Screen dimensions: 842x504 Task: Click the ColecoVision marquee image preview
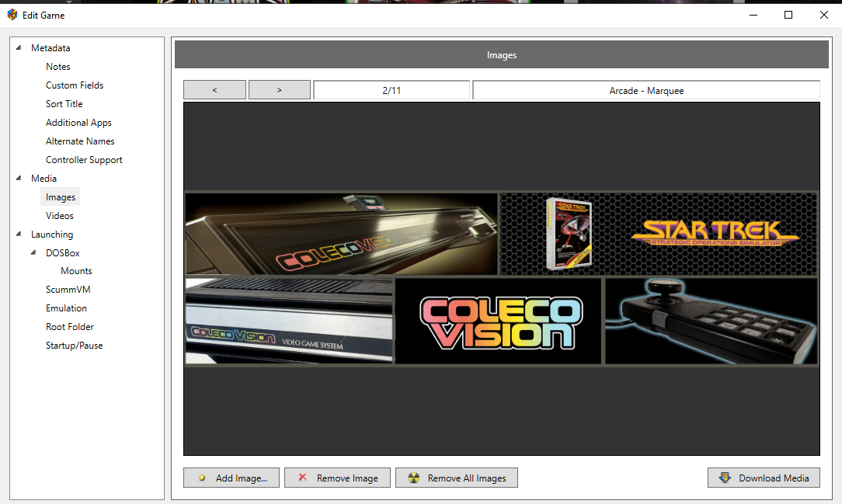(502, 279)
